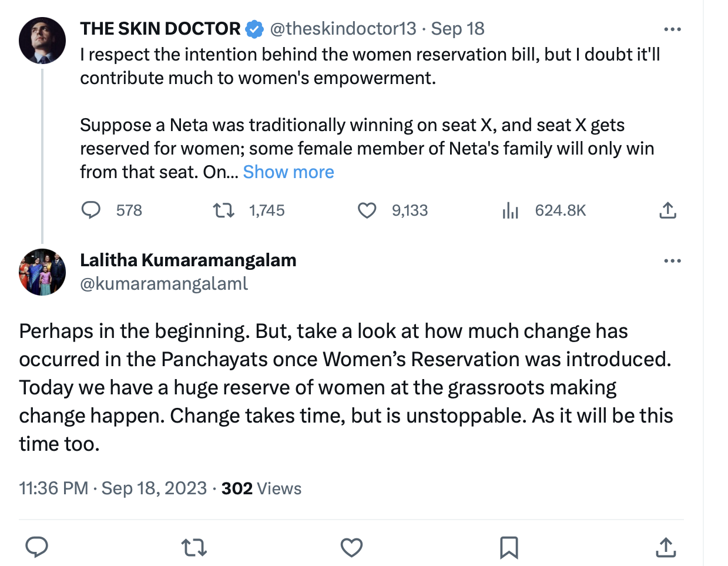Go to @theskindoctor13 handle
Image resolution: width=728 pixels, height=566 pixels.
tap(343, 28)
